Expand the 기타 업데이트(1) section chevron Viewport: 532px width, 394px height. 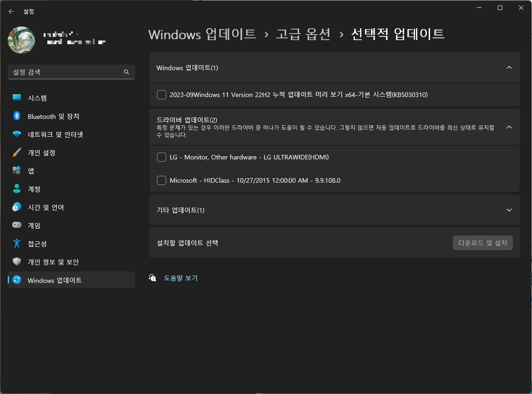click(x=509, y=210)
